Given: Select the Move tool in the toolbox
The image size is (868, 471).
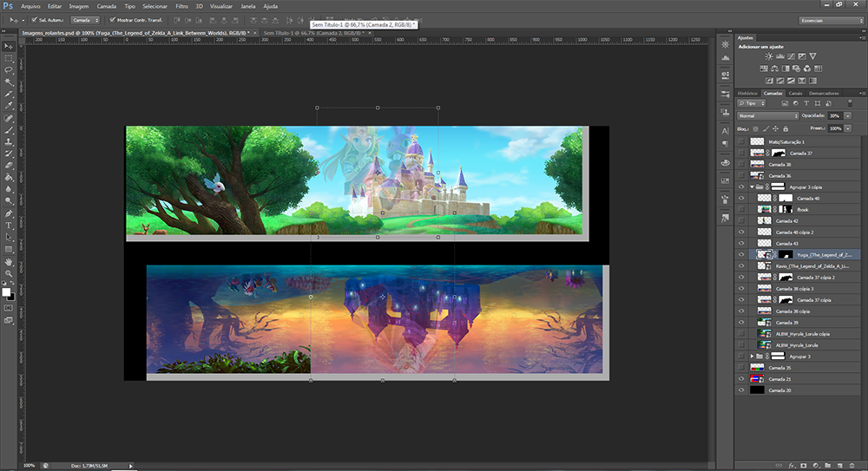Looking at the screenshot, I should [9, 47].
